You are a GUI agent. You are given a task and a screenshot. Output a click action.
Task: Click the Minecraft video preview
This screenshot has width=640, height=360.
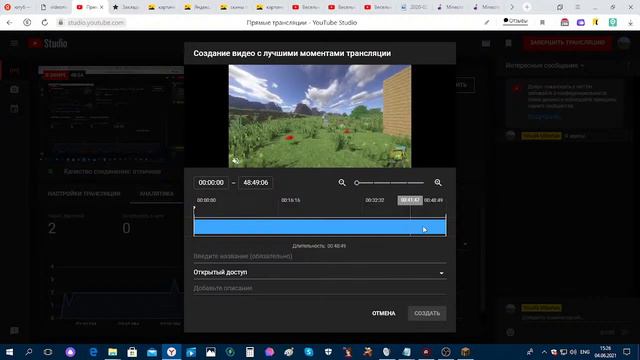(320, 116)
